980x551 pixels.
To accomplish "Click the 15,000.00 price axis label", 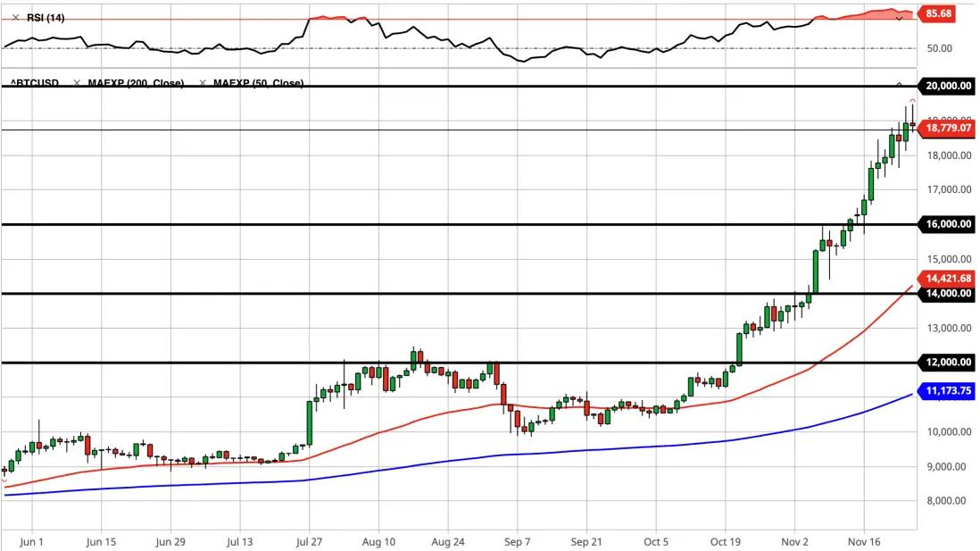I will (x=949, y=259).
